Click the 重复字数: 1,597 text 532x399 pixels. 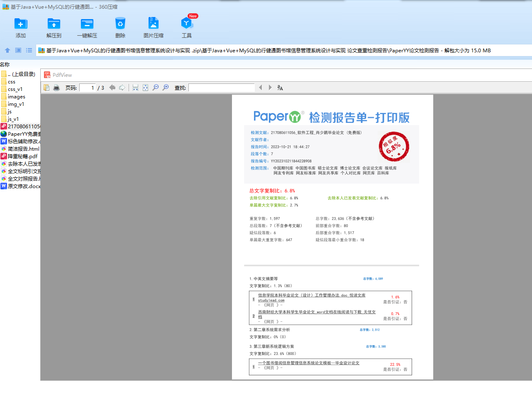click(x=265, y=219)
